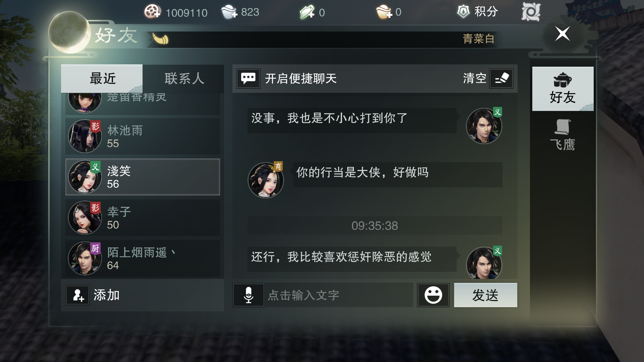Open the emoji smiley picker

(433, 295)
